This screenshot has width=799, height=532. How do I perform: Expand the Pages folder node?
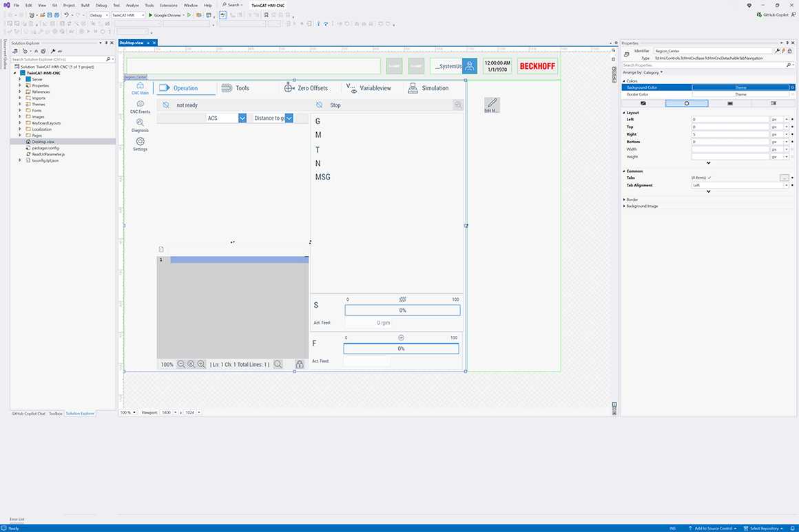(x=20, y=136)
